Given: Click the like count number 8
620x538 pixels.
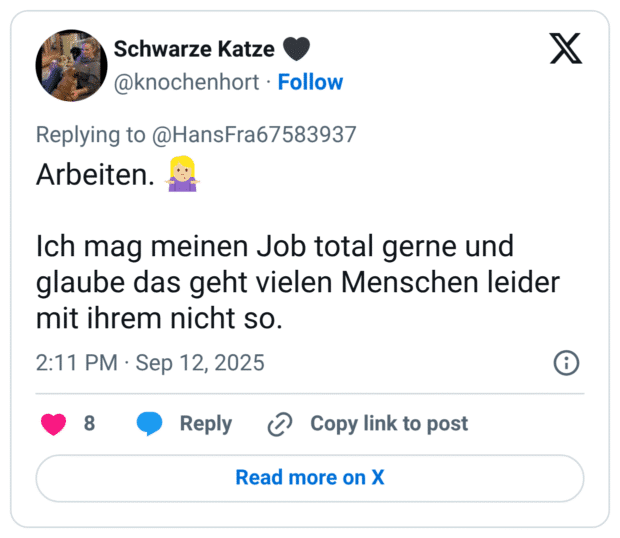Looking at the screenshot, I should point(89,423).
